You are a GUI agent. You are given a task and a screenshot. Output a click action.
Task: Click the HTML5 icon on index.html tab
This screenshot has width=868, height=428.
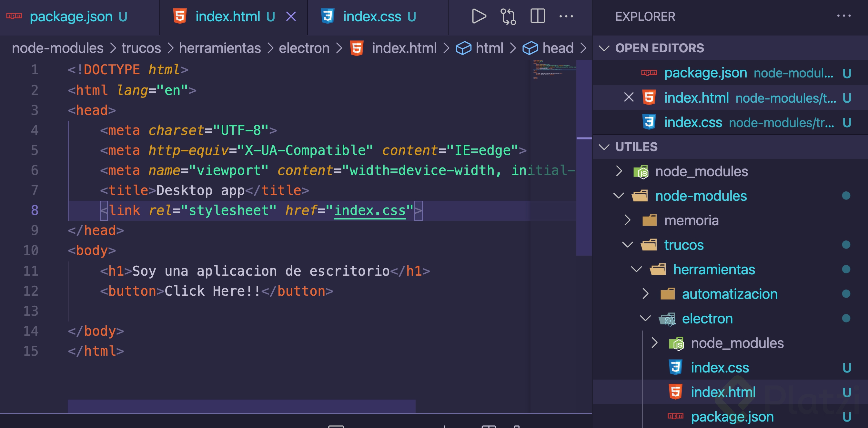tap(180, 16)
